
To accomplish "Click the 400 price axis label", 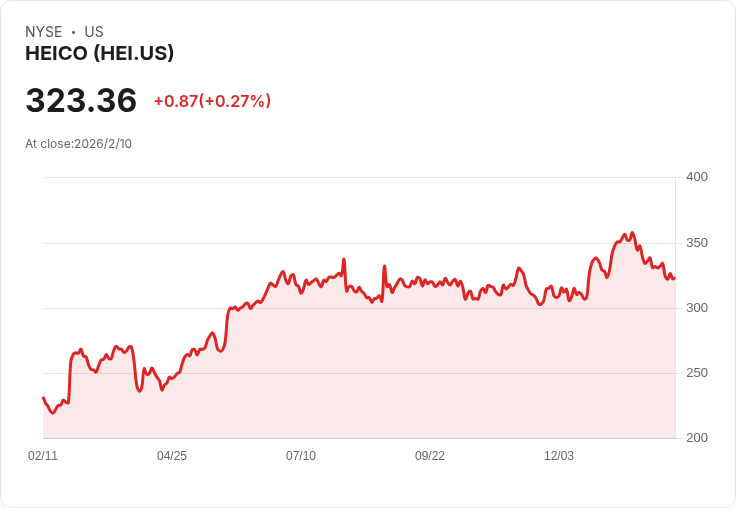I will click(696, 177).
